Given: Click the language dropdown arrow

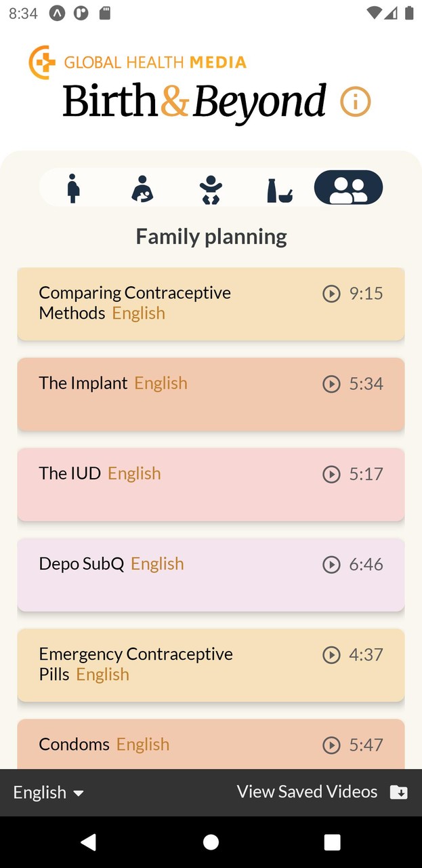Looking at the screenshot, I should pos(79,793).
